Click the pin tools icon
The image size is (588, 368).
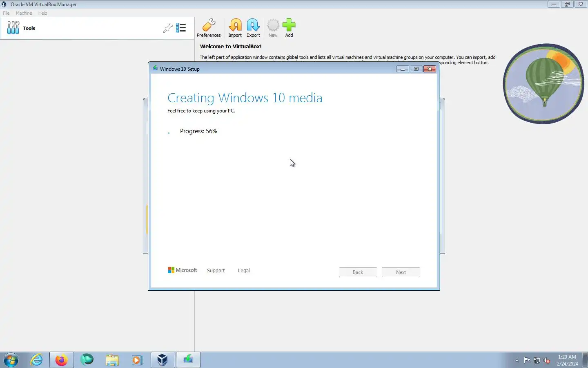pos(168,28)
